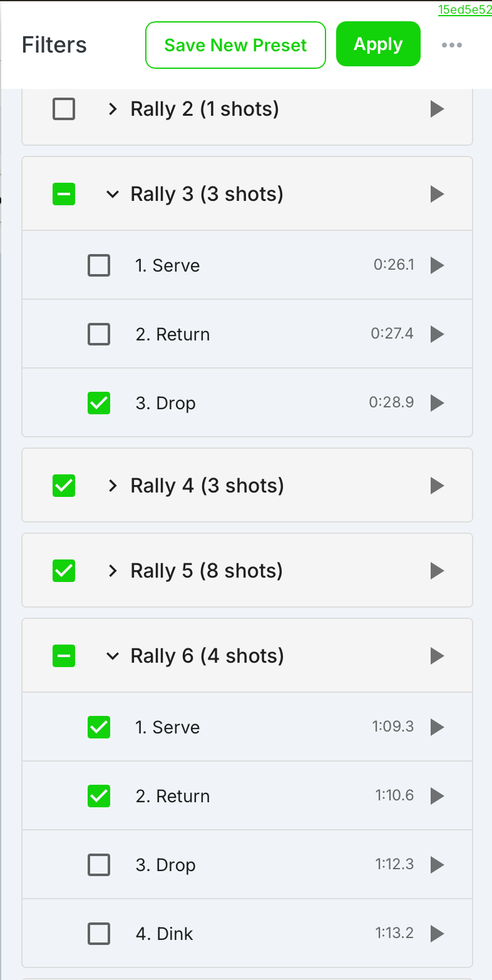This screenshot has width=492, height=980.
Task: Select the Rally 6 Drop shot row
Action: (x=247, y=865)
